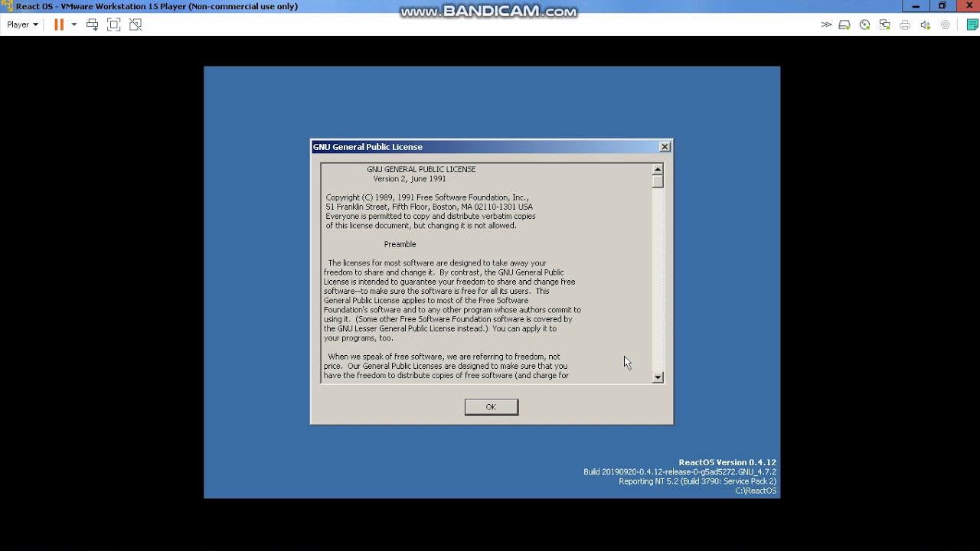Click the 'ReactOS Version 0.4.12' text
Image resolution: width=980 pixels, height=551 pixels.
coord(727,462)
